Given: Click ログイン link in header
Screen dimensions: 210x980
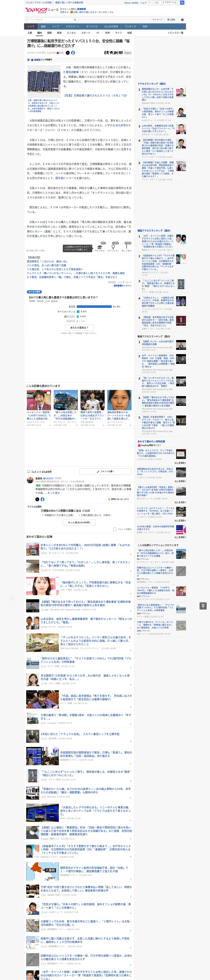Looking at the screenshot, I should 64,12.
